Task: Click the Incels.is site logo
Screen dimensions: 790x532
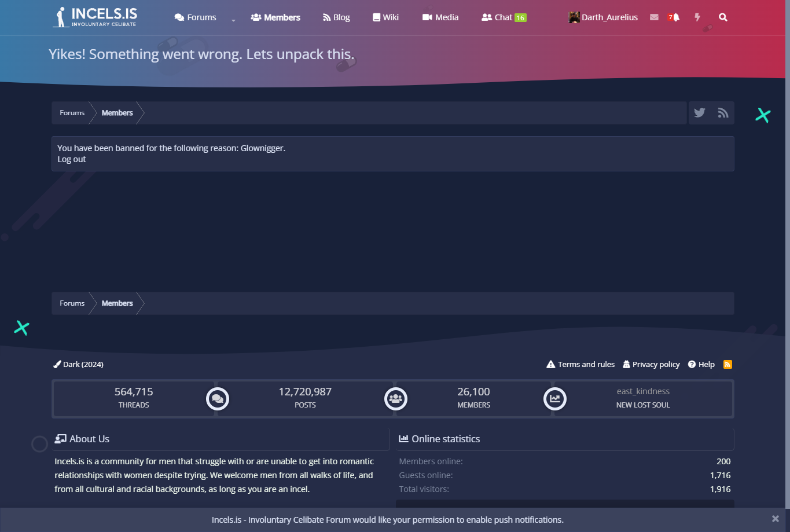Action: coord(96,17)
